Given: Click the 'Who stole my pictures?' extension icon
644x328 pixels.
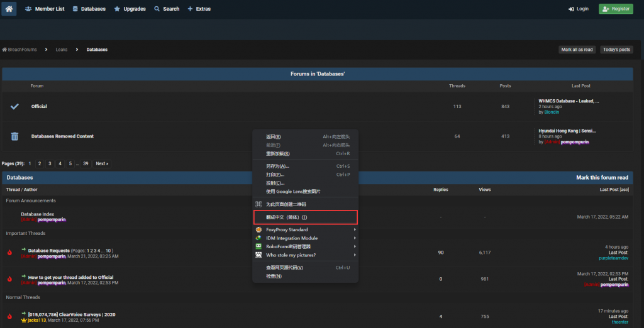Looking at the screenshot, I should point(258,255).
